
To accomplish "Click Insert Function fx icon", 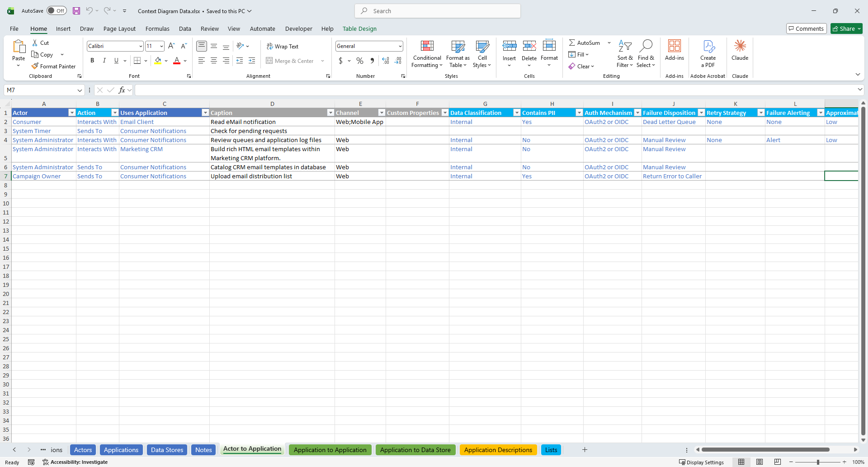I will [x=122, y=90].
